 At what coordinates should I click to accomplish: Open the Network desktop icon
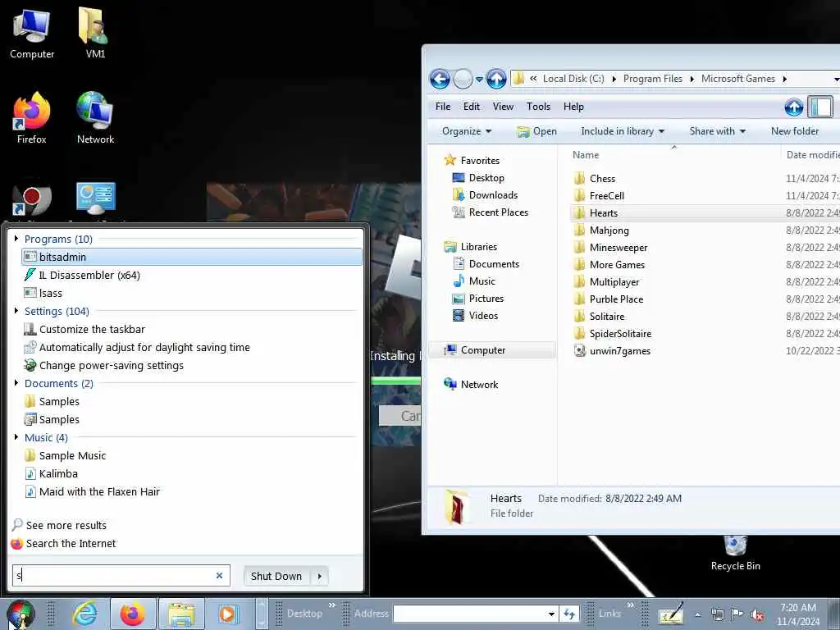point(95,118)
